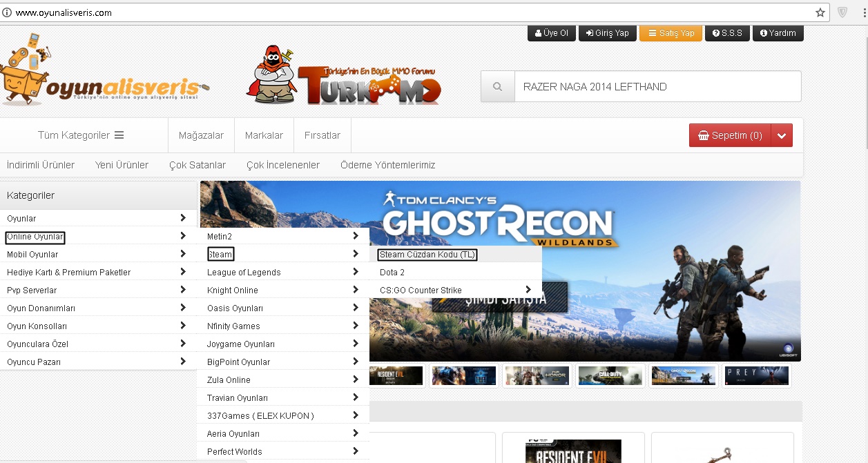Expand the cart dropdown arrow
The image size is (868, 463).
[x=782, y=135]
